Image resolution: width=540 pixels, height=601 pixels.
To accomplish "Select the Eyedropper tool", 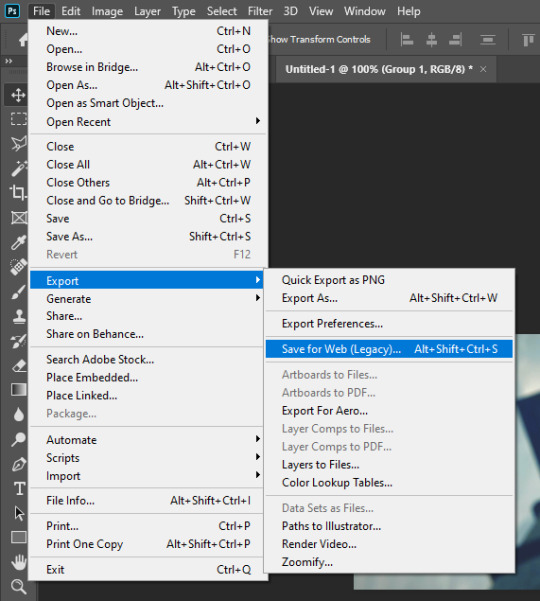I will coord(18,242).
